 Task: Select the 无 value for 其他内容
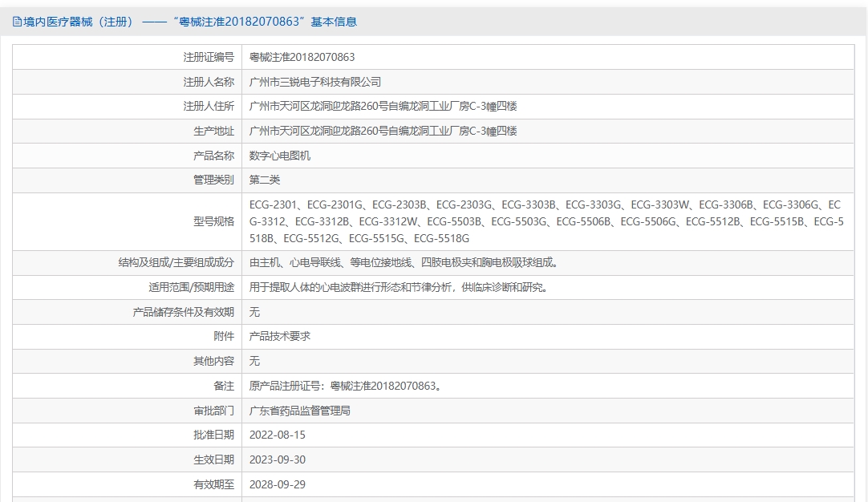click(x=254, y=361)
